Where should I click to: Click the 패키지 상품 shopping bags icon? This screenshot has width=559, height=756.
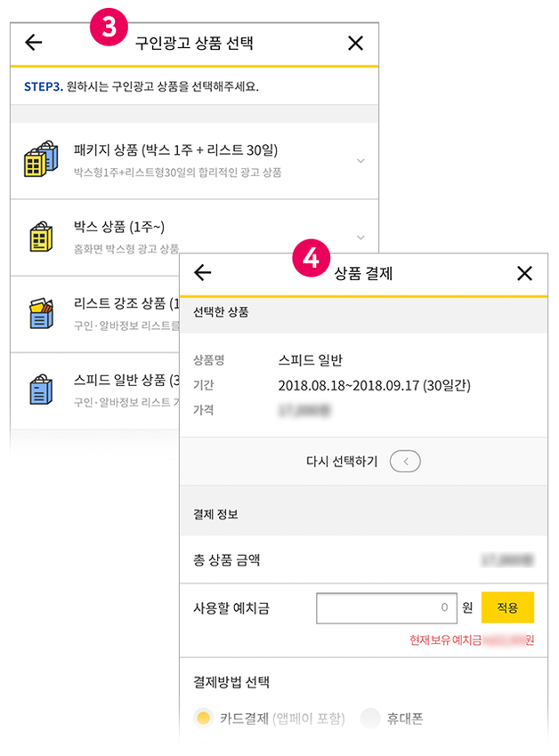40,159
